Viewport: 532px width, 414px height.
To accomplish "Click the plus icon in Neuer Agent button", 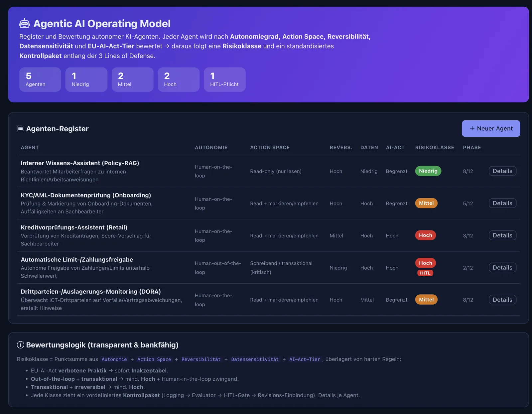I will [x=472, y=128].
